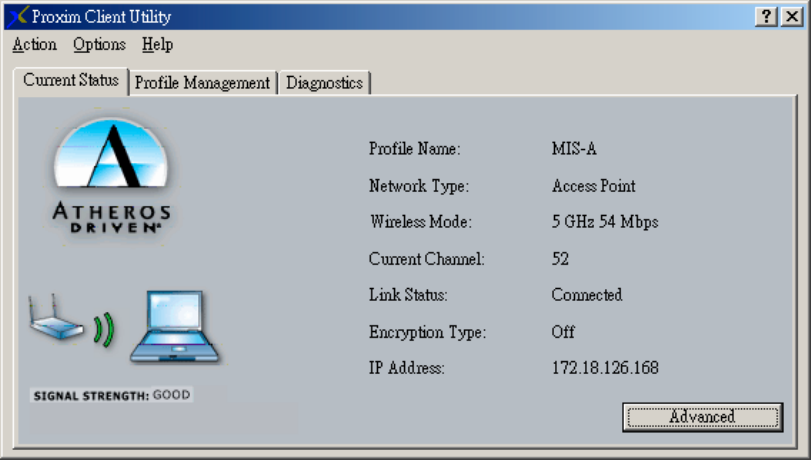Image resolution: width=811 pixels, height=460 pixels.
Task: Click the Link Status: label
Action: [408, 295]
